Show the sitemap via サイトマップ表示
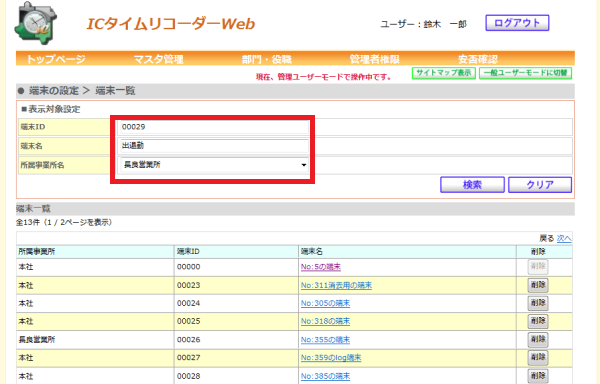The width and height of the screenshot is (600, 384). pos(443,73)
